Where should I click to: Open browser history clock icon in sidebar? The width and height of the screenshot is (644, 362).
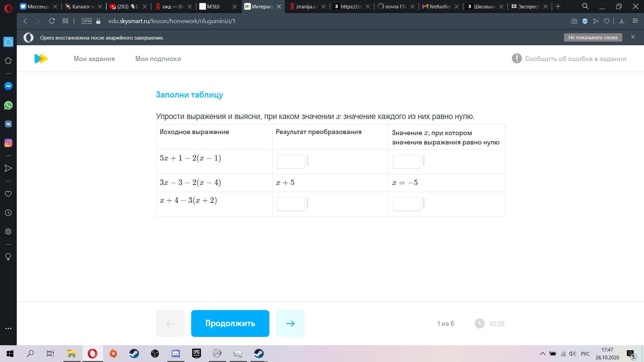(x=8, y=213)
